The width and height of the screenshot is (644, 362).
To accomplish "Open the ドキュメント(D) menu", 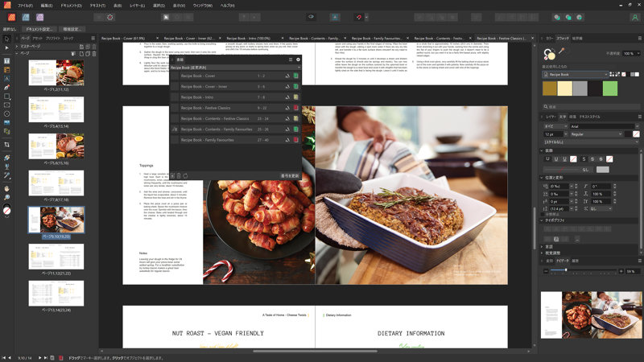I will (x=71, y=6).
